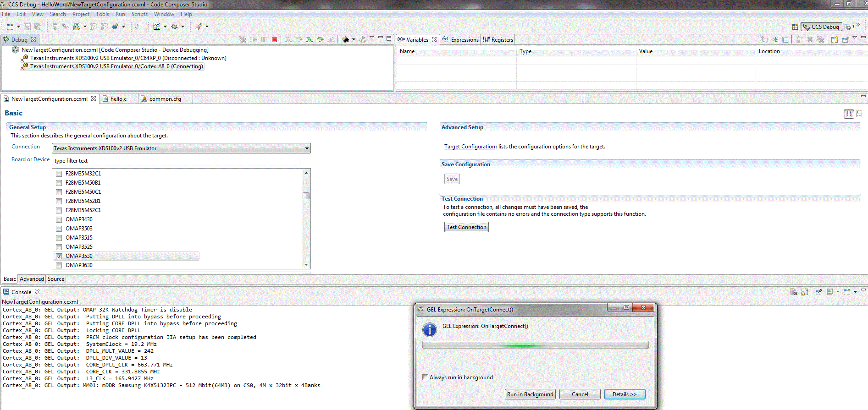This screenshot has width=868, height=410.
Task: Check the F28M35M50B1 device checkbox
Action: coord(59,183)
